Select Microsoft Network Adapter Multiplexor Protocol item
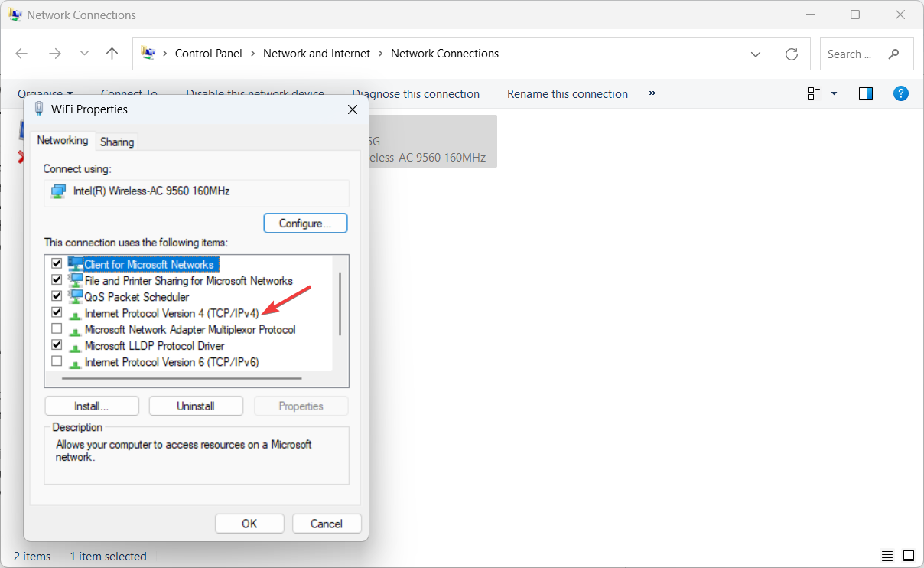Image resolution: width=924 pixels, height=568 pixels. pyautogui.click(x=190, y=330)
